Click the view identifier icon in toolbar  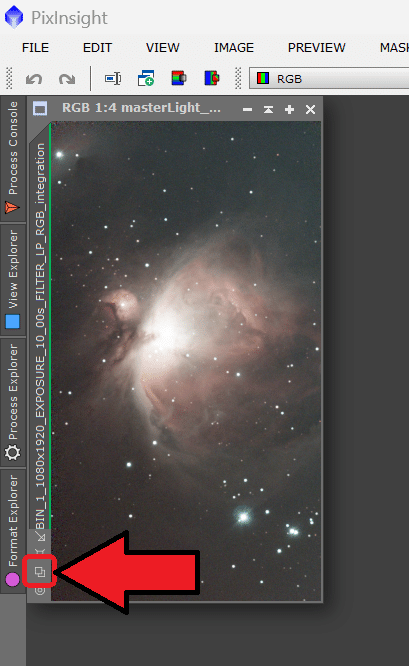pyautogui.click(x=113, y=79)
